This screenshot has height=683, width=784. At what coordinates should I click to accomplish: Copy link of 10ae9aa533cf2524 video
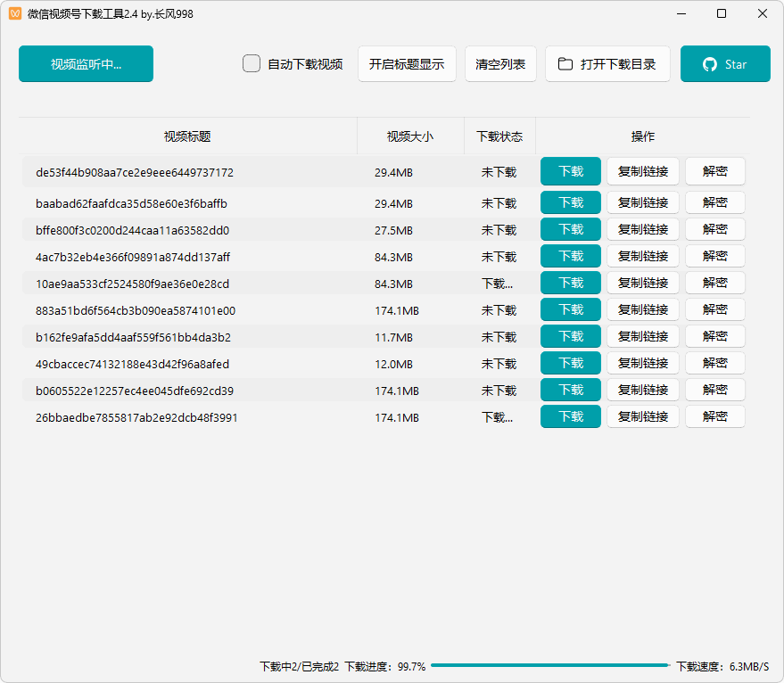(643, 283)
